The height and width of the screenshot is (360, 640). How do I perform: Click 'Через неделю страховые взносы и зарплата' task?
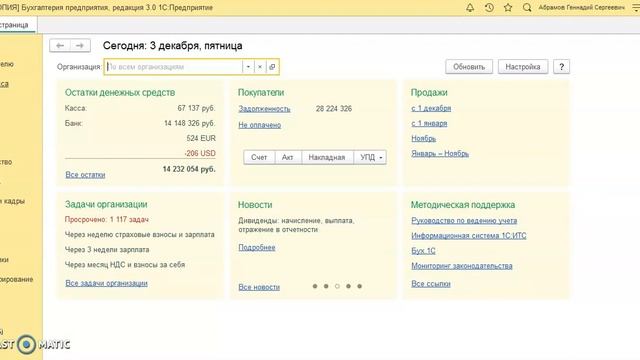click(140, 235)
